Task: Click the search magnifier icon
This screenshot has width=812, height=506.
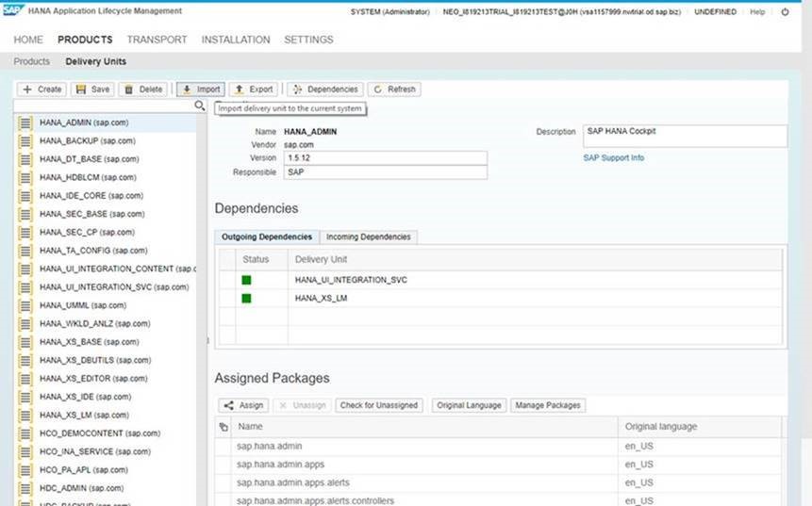Action: pos(199,106)
